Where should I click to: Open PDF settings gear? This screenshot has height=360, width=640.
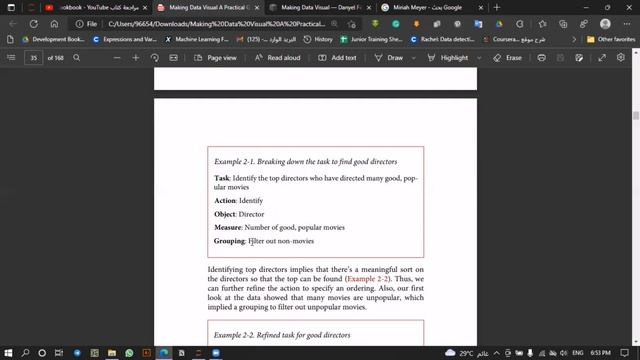(x=621, y=58)
